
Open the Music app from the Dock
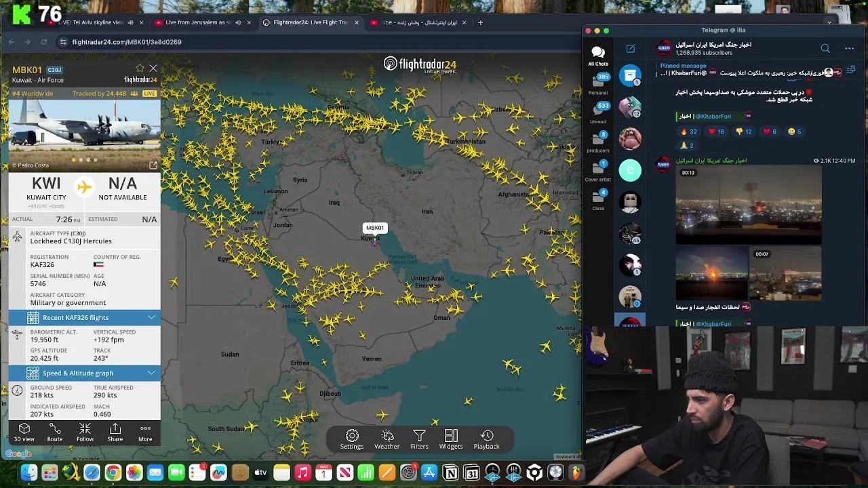click(303, 473)
